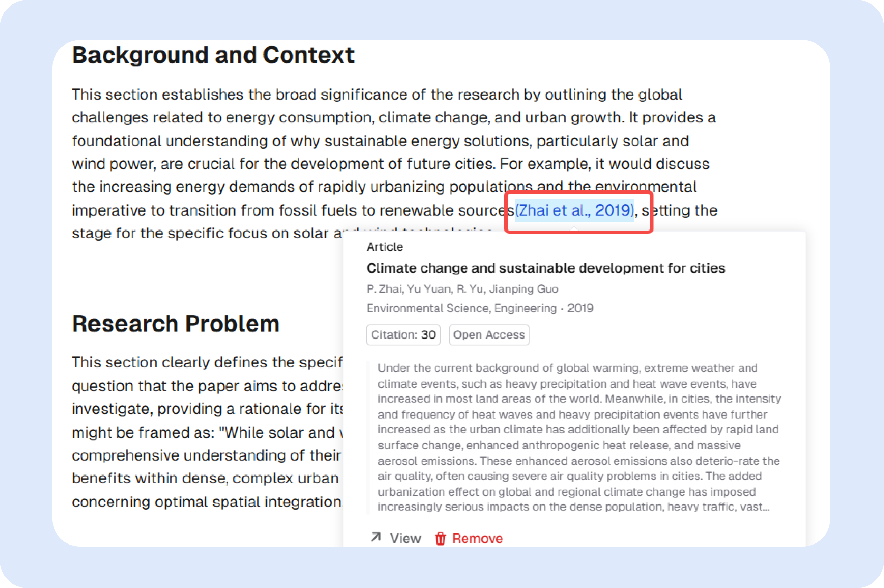The width and height of the screenshot is (884, 588).
Task: Click the Research Problem heading
Action: point(176,324)
